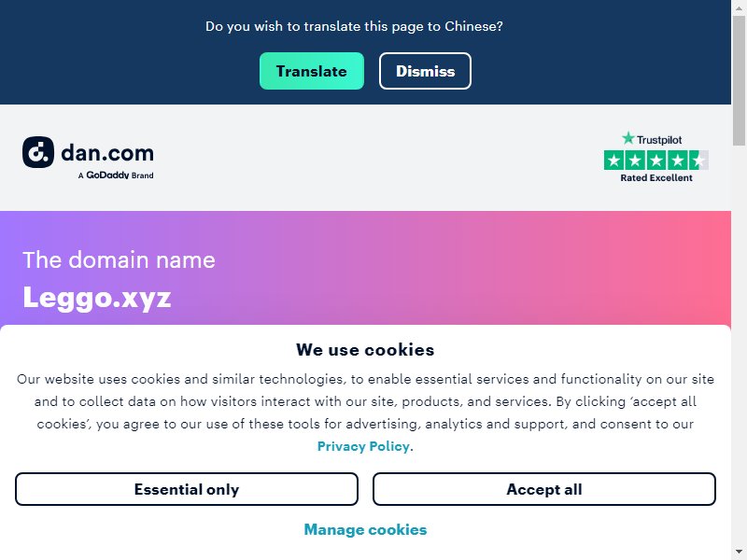
Task: Click the Trustpilot green star logo
Action: click(628, 138)
